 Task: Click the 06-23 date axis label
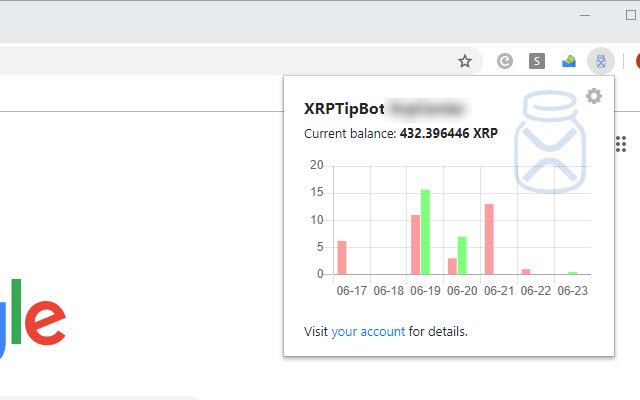click(573, 291)
